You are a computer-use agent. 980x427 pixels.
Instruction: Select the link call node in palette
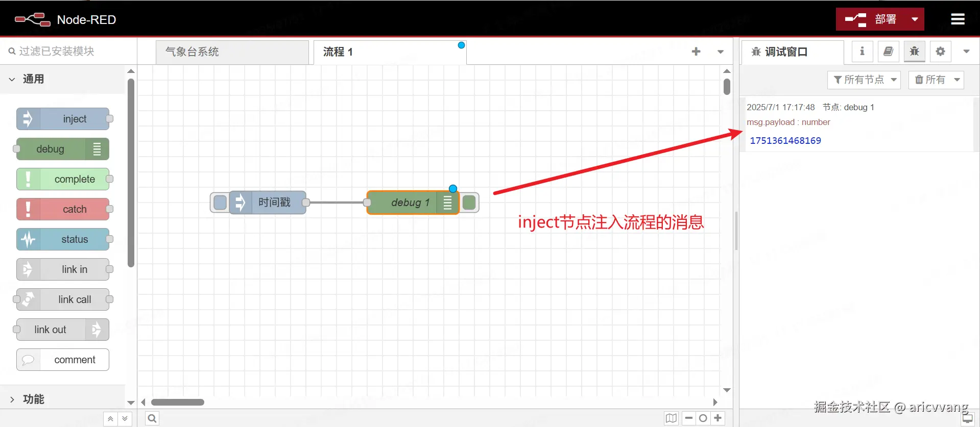coord(63,299)
